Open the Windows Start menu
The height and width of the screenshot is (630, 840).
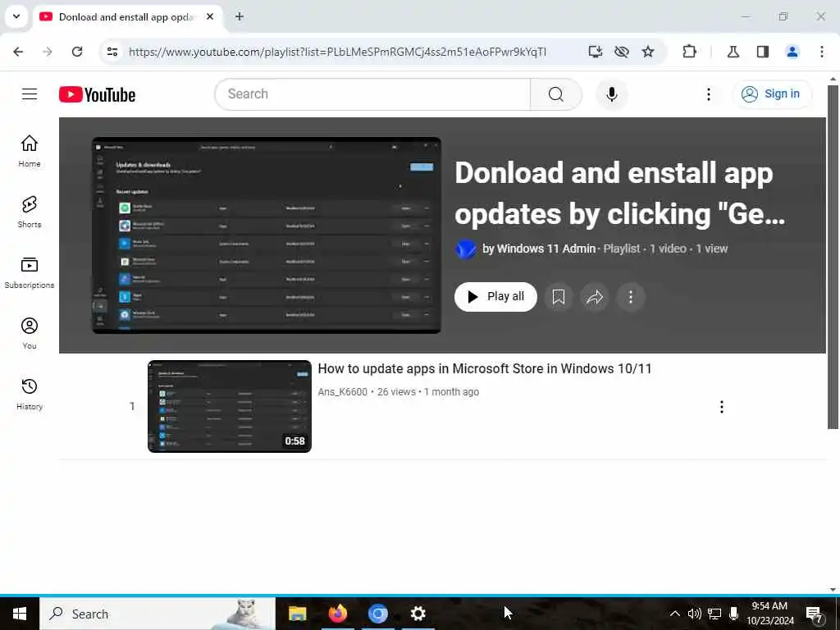[20, 614]
